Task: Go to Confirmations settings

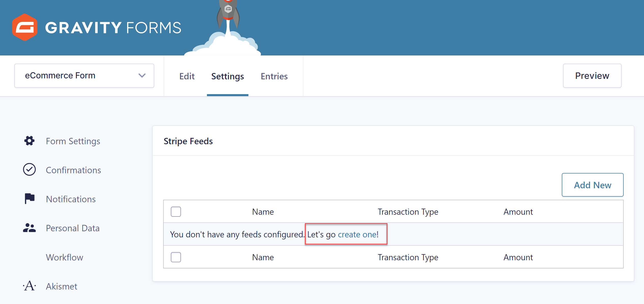Action: (x=73, y=170)
